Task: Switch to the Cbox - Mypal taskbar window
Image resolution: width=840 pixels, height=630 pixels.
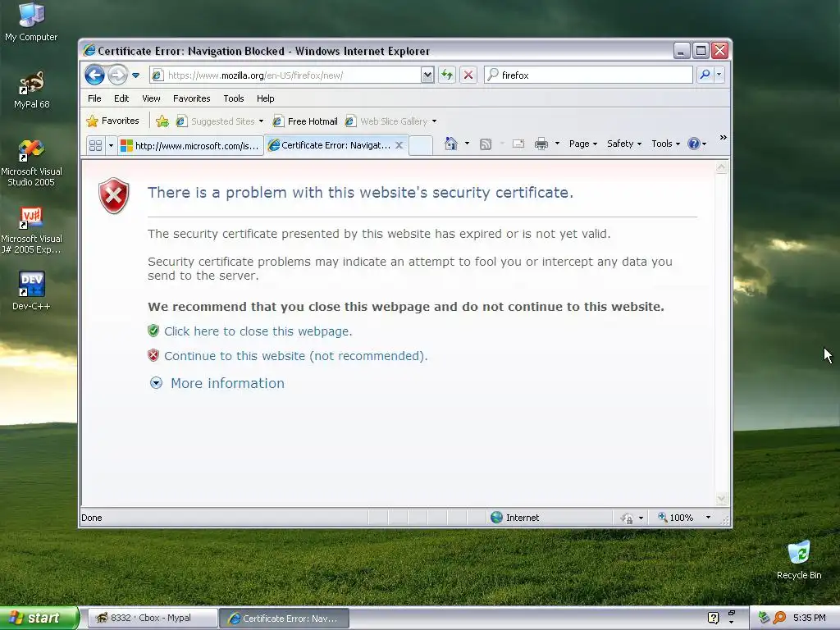Action: coord(152,618)
